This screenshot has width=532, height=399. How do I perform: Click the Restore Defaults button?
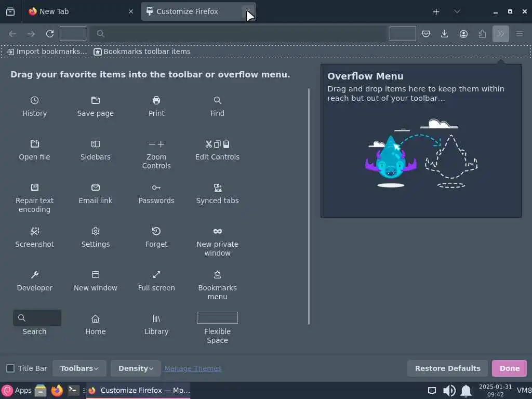(x=447, y=368)
